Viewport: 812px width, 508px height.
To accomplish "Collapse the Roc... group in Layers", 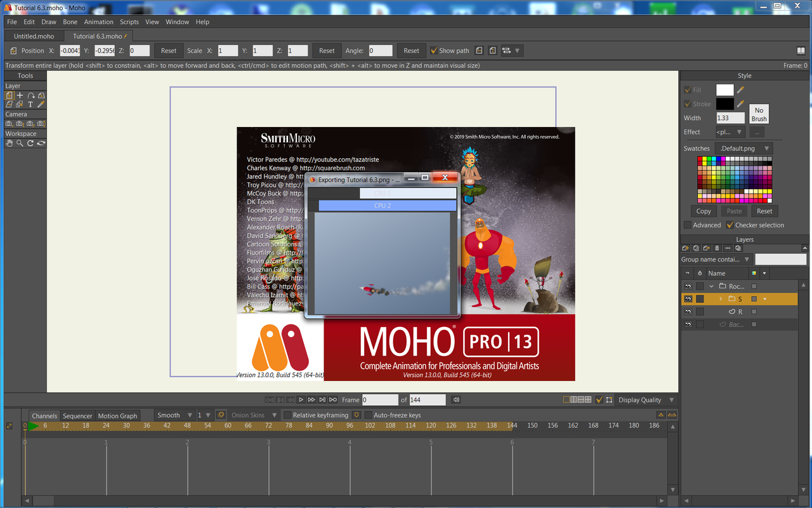I will point(711,286).
